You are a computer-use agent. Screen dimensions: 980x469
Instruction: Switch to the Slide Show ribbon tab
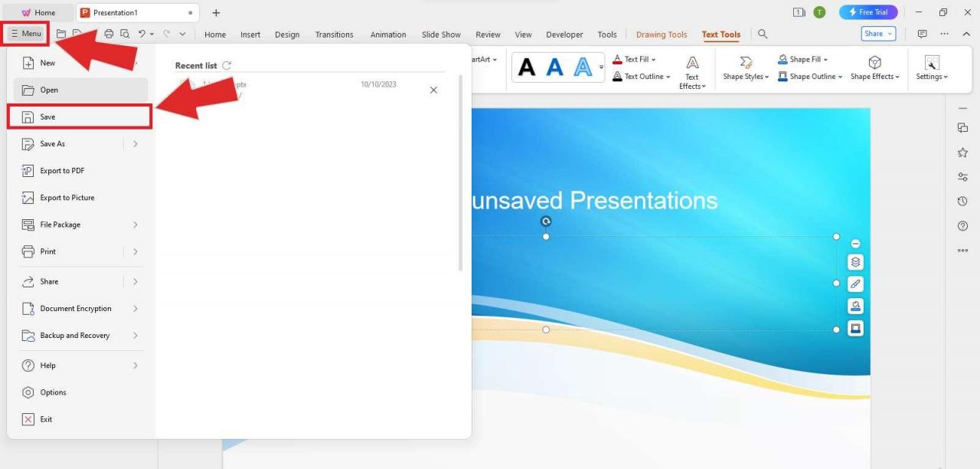coord(441,34)
